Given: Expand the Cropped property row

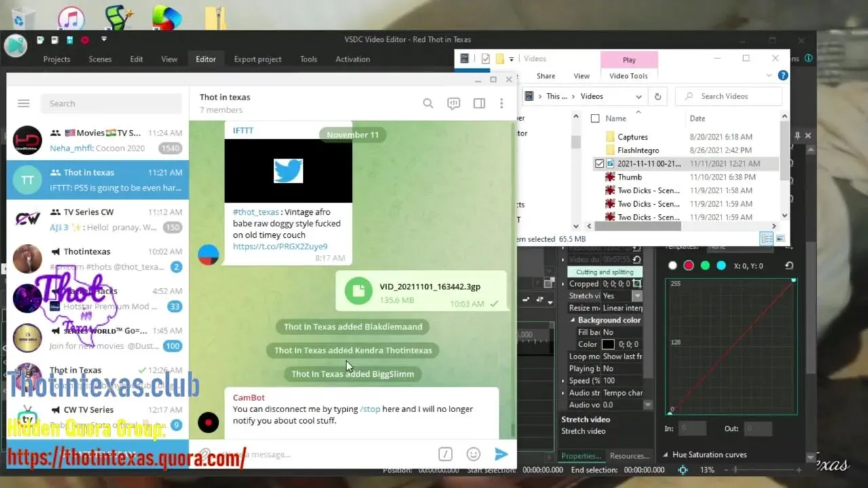Looking at the screenshot, I should 564,284.
